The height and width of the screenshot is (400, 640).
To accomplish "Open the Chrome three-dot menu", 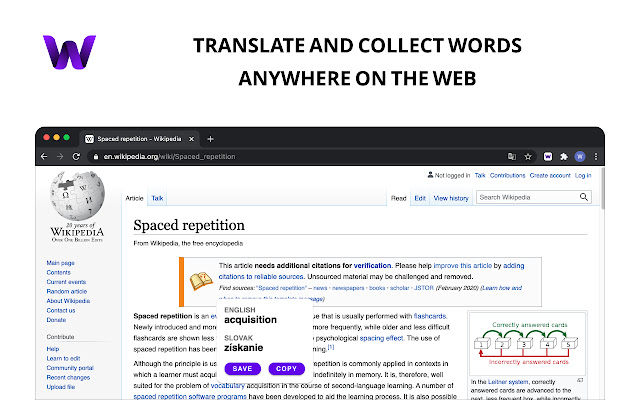I will (x=596, y=156).
